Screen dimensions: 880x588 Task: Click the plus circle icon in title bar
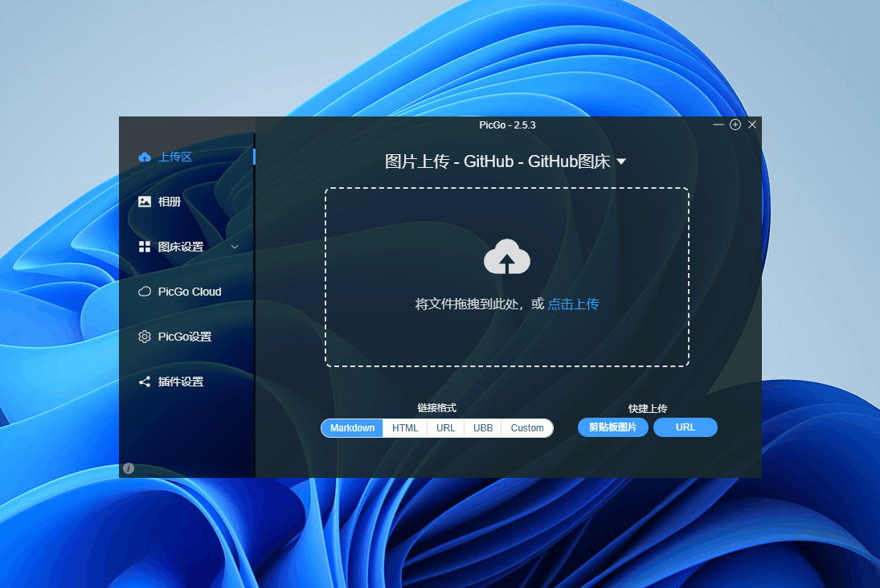click(x=735, y=125)
